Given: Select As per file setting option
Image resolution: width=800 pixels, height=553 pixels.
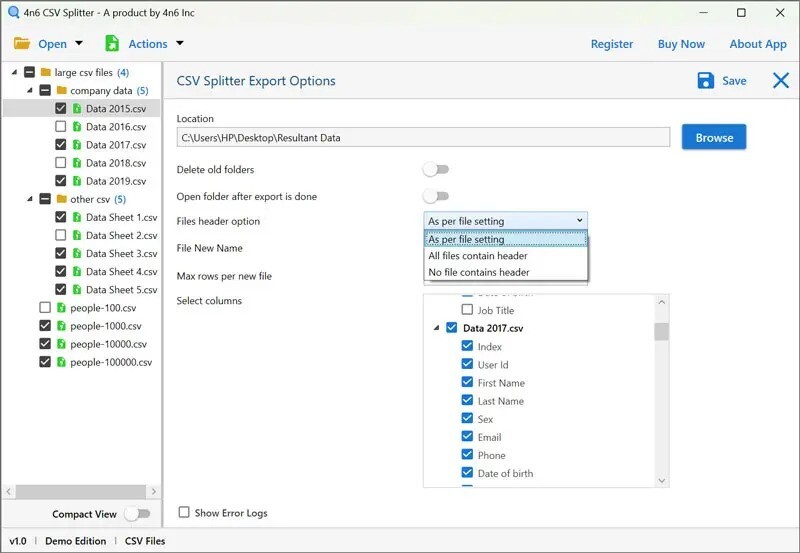Looking at the screenshot, I should (x=506, y=239).
